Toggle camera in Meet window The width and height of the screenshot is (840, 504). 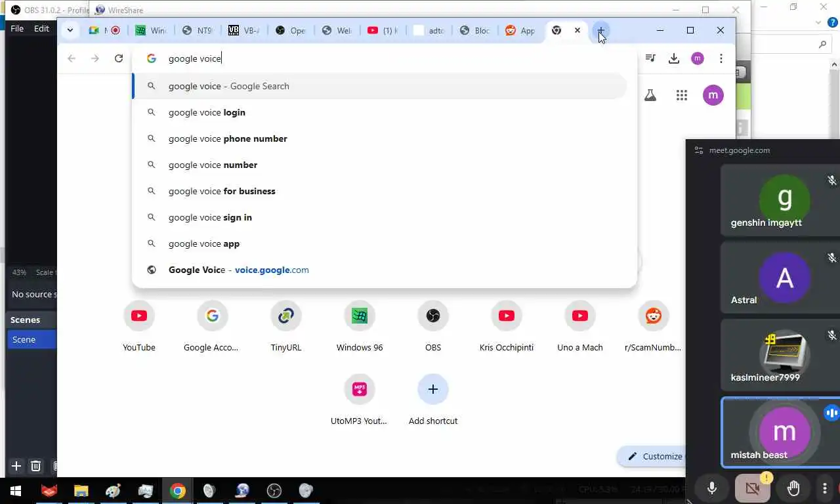pos(752,488)
